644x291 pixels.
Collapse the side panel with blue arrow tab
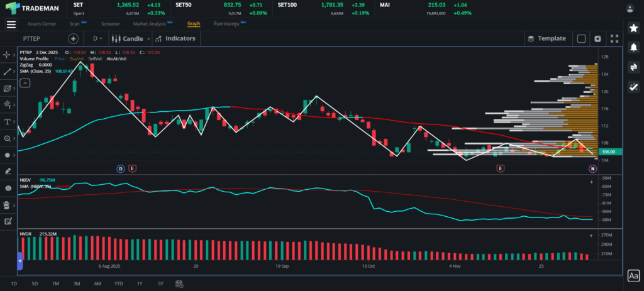(x=19, y=260)
